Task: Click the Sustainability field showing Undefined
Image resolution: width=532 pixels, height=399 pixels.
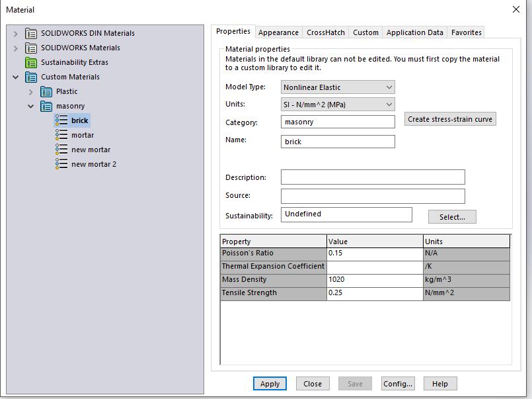Action: pos(346,215)
